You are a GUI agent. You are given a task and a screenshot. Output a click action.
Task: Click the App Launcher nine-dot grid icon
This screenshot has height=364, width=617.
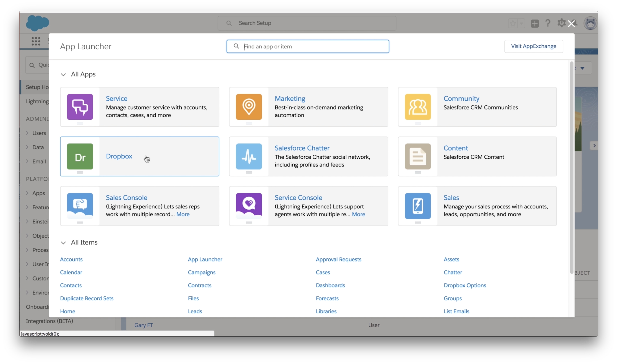coord(36,41)
